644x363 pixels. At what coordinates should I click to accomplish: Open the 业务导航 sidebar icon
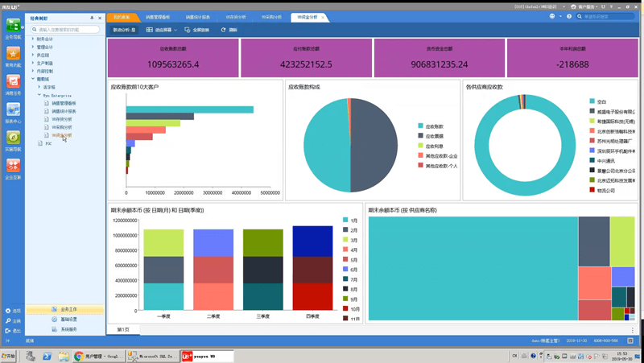13,26
